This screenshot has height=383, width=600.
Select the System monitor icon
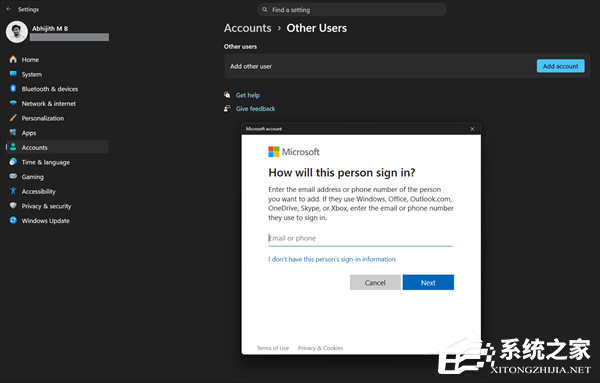tap(13, 74)
